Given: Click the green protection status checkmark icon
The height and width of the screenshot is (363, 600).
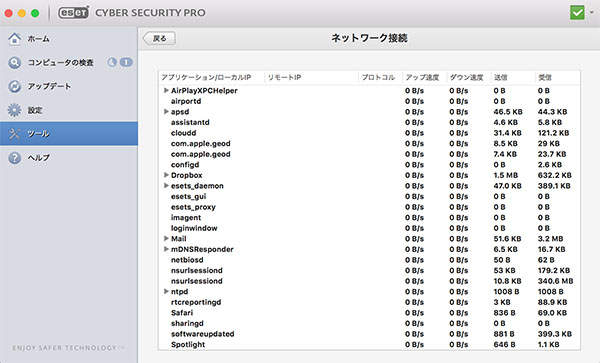Looking at the screenshot, I should click(x=577, y=13).
